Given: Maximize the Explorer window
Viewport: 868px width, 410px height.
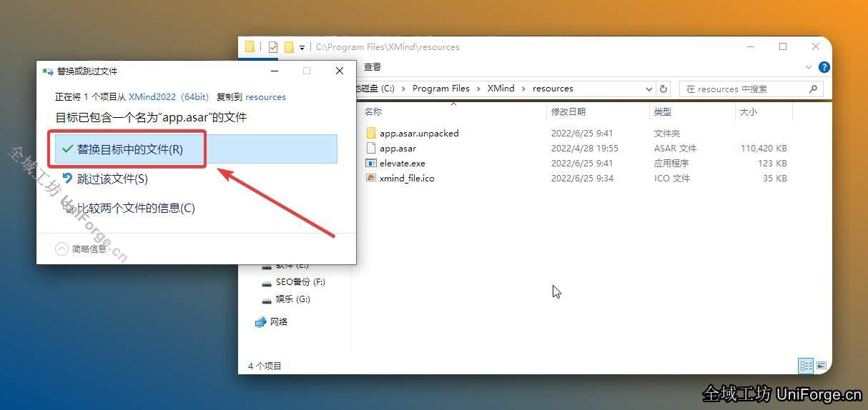Looking at the screenshot, I should pyautogui.click(x=783, y=47).
